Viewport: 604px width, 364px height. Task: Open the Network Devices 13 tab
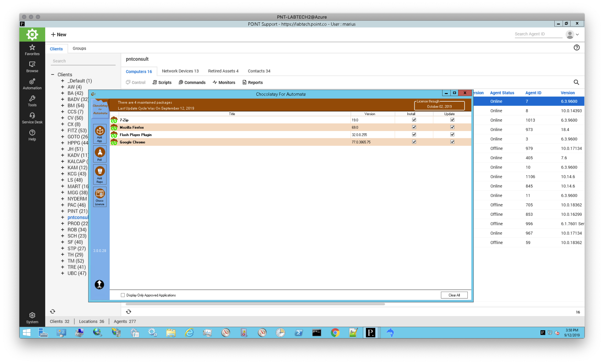click(x=180, y=71)
